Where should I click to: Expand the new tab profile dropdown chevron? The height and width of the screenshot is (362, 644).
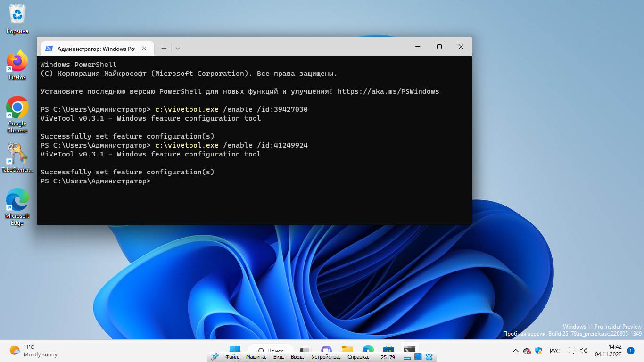(177, 48)
